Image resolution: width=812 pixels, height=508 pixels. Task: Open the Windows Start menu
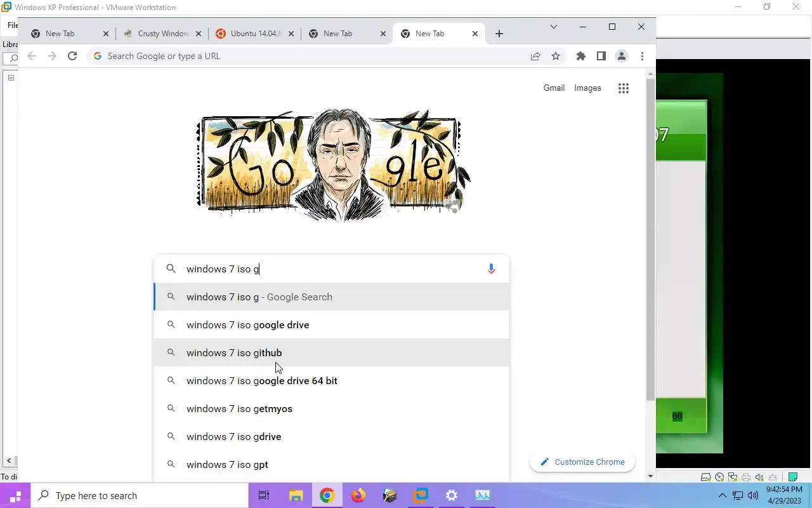[15, 496]
